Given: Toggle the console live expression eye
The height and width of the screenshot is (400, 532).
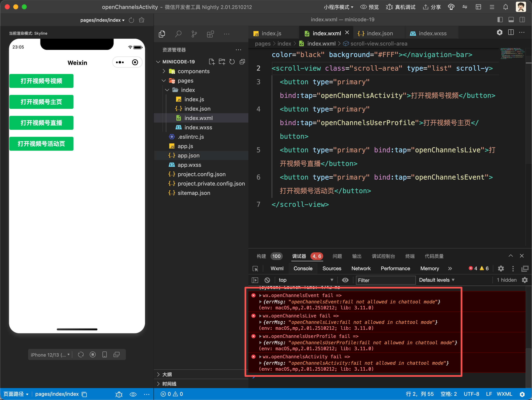Looking at the screenshot, I should click(345, 280).
